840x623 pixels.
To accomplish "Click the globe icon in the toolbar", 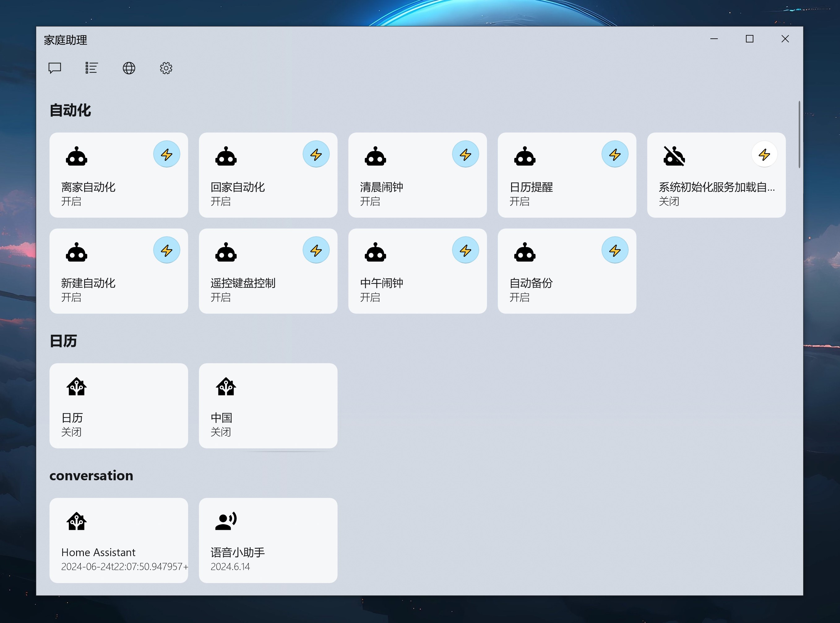I will [128, 68].
